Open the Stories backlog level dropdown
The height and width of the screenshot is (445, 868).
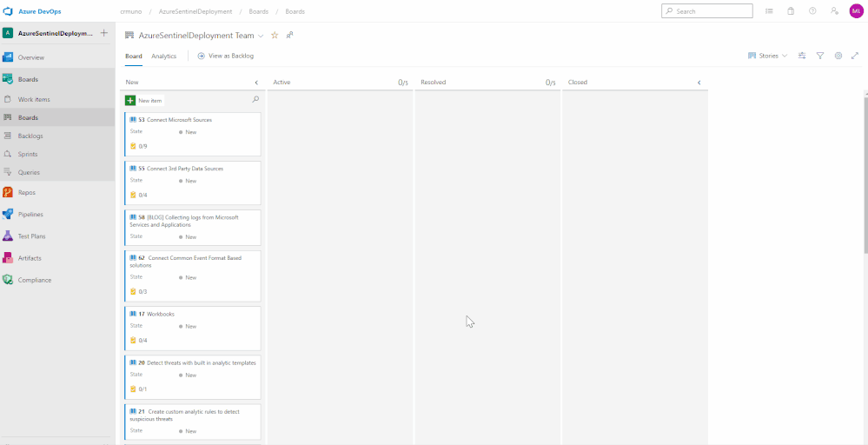[x=767, y=56]
